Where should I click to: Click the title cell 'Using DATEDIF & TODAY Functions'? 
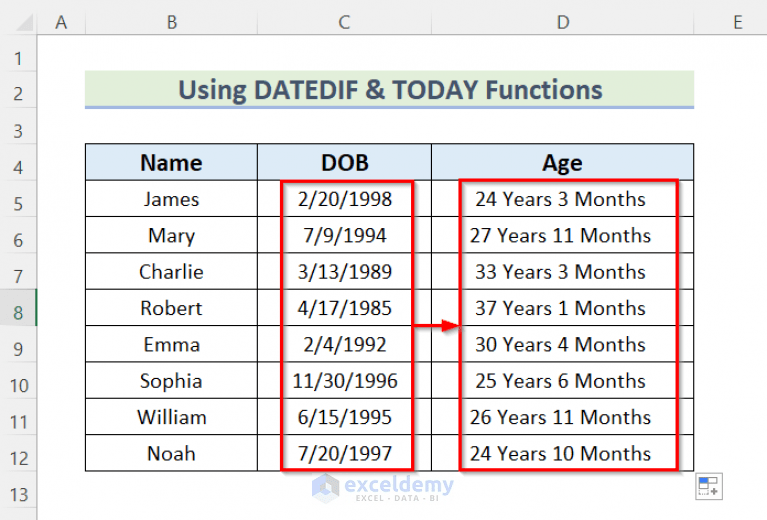point(389,90)
